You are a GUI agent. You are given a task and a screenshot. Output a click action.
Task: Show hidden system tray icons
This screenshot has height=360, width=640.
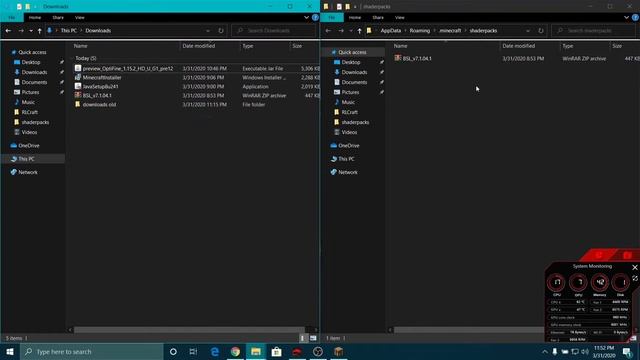coord(544,351)
